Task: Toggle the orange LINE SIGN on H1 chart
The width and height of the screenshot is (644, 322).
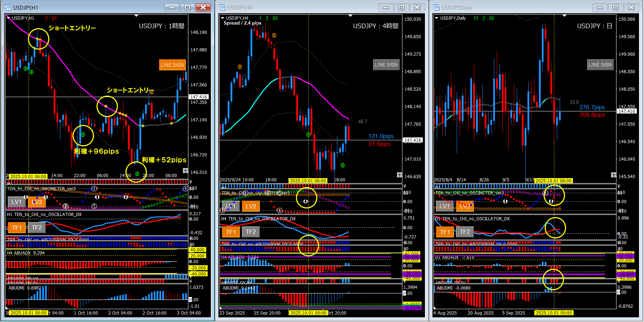Action: point(172,65)
